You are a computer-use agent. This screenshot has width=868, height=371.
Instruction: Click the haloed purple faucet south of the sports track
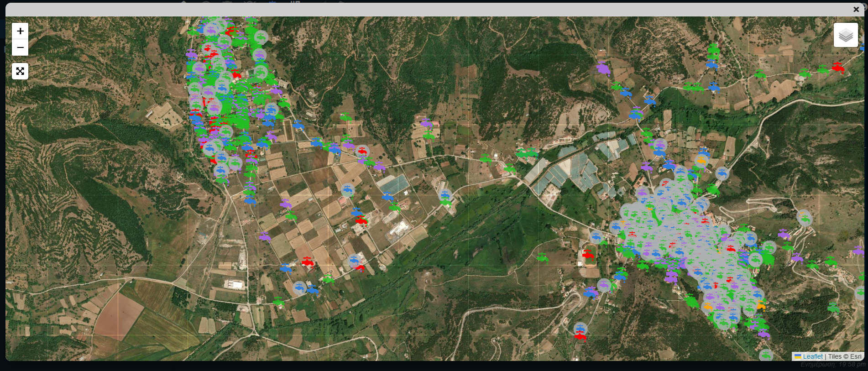[604, 285]
